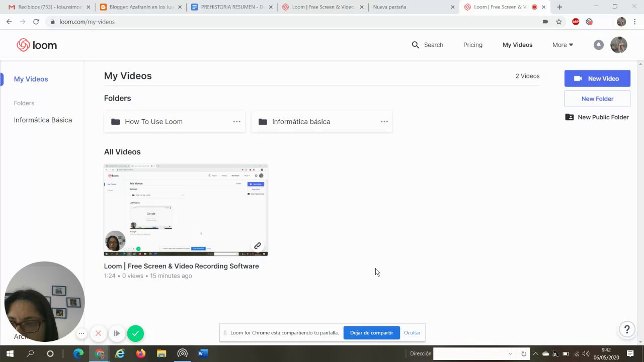Open the video title link
Image resolution: width=644 pixels, height=362 pixels.
(x=181, y=266)
